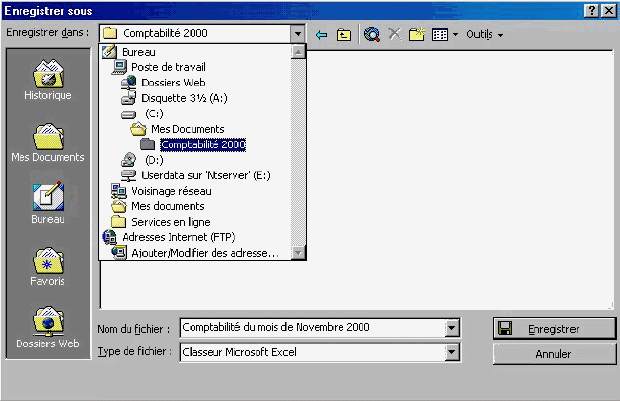Viewport: 620px width, 401px height.
Task: Click the Help question mark button
Action: (x=591, y=11)
